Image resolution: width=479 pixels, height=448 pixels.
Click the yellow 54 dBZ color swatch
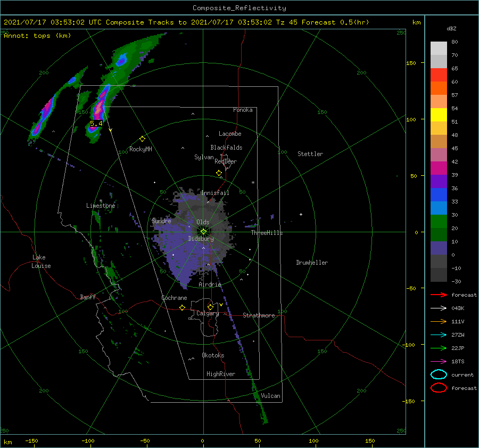tap(439, 115)
